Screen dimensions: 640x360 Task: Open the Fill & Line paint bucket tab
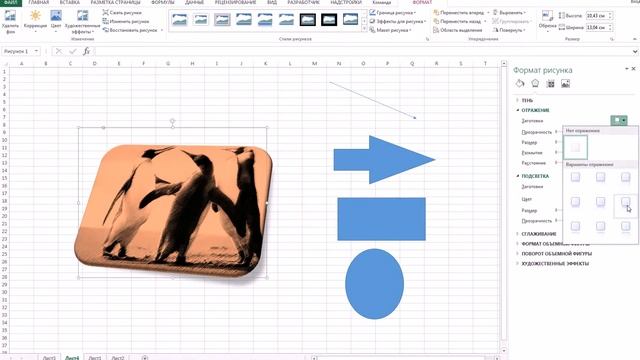[520, 83]
